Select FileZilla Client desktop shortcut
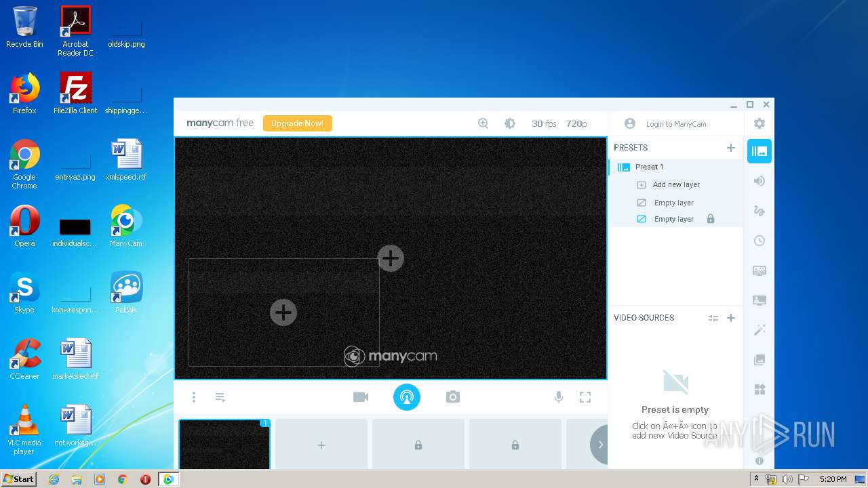The image size is (868, 488). tap(75, 94)
